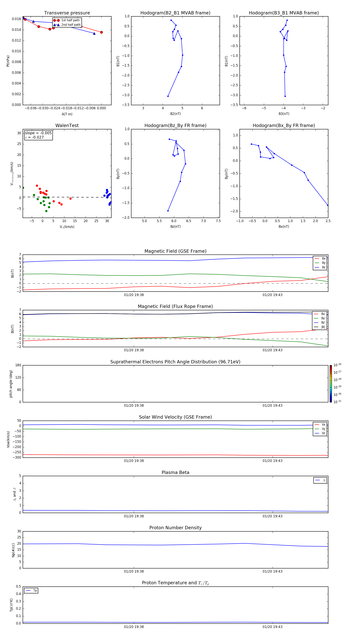
Task: Select "Bz'" in the Flux Rope legend
Action: pos(320,323)
